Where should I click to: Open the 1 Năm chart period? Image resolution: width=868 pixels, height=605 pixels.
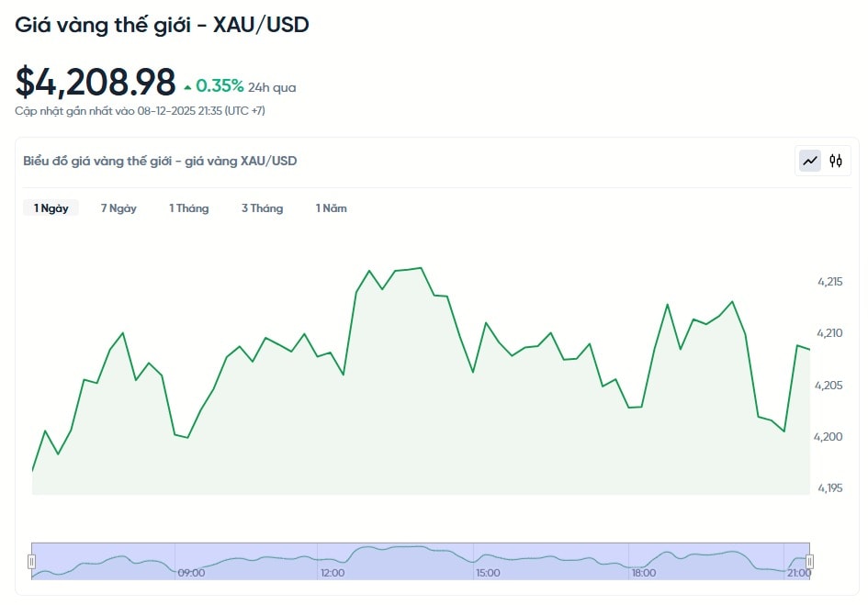(331, 208)
